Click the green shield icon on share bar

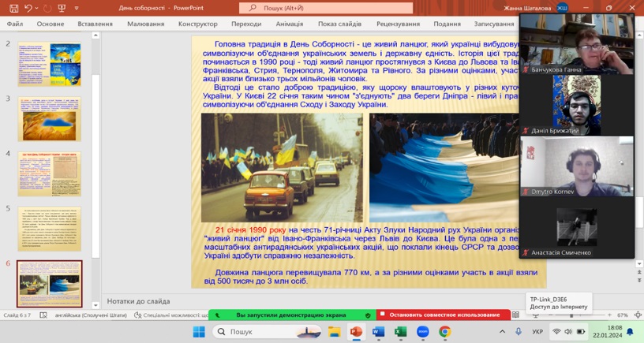(368, 315)
